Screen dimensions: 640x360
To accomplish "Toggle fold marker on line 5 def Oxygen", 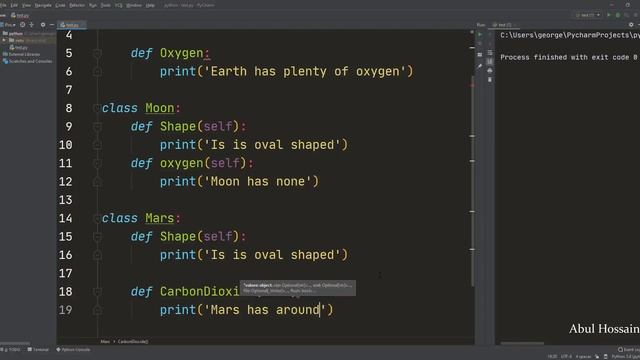I will (x=97, y=53).
